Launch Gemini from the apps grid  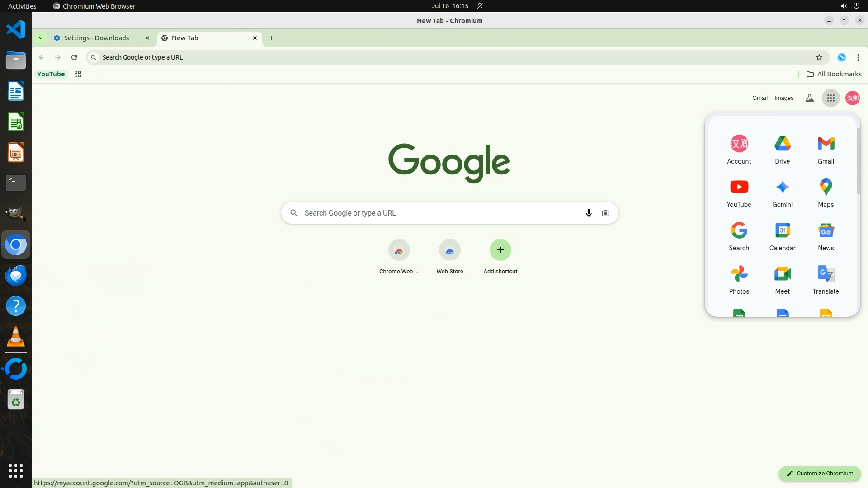pos(782,192)
